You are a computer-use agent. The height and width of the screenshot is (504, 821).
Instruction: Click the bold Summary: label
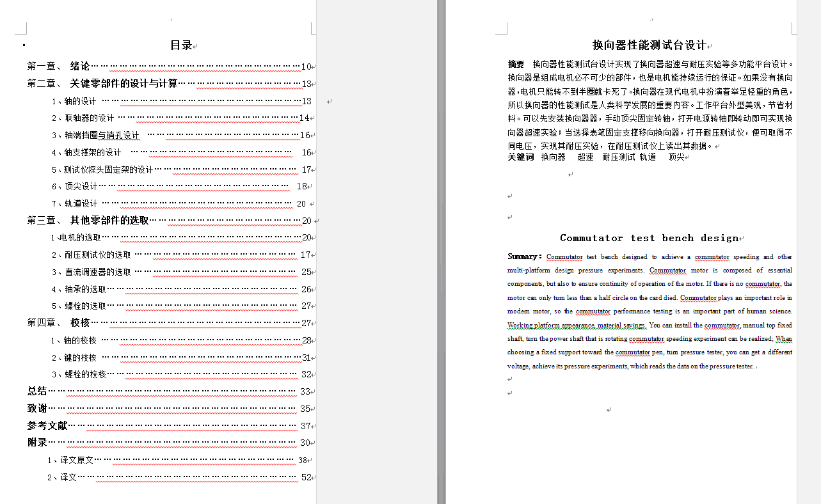point(525,256)
